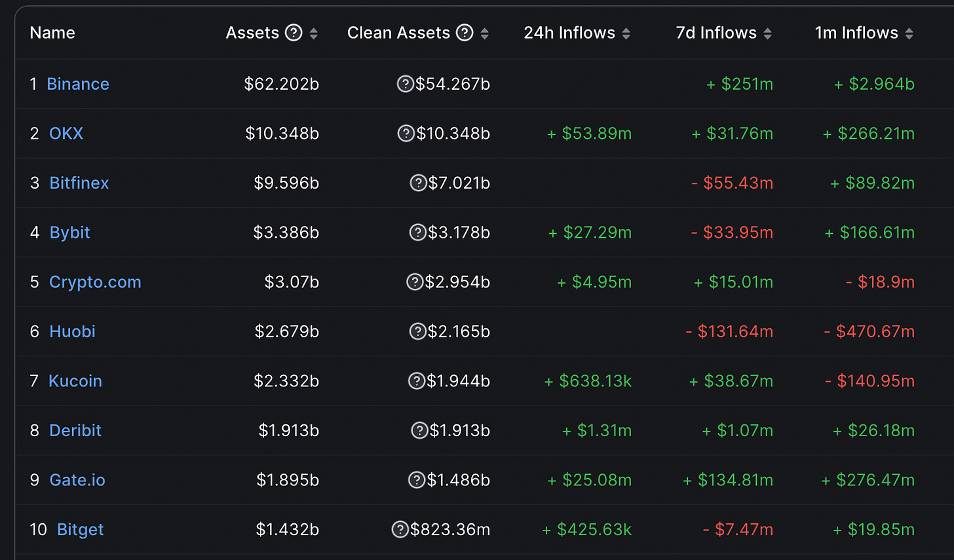Select the 1m Inflows header label
This screenshot has height=560, width=954.
[856, 33]
